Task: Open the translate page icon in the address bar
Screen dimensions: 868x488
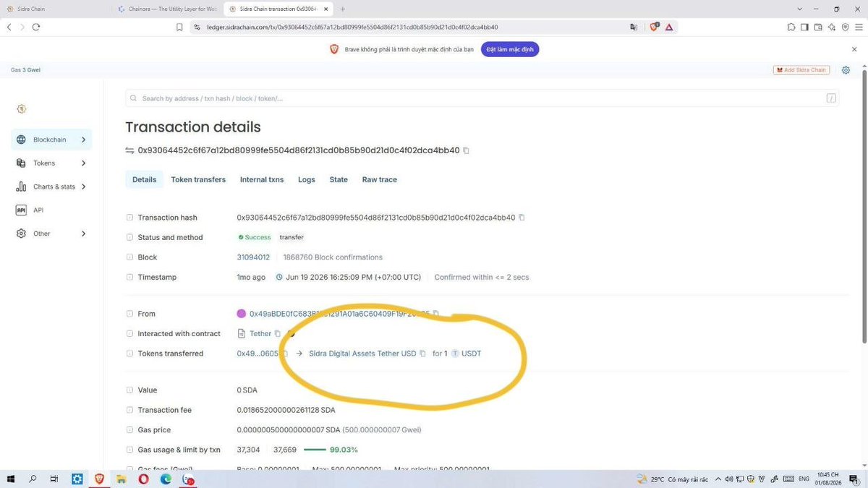Action: click(x=634, y=27)
